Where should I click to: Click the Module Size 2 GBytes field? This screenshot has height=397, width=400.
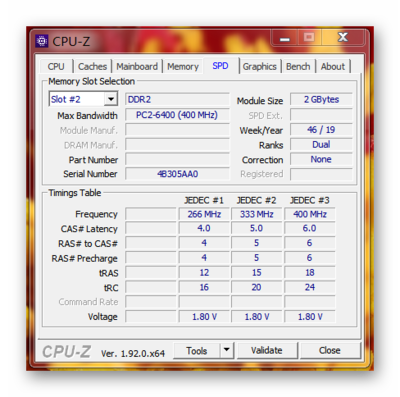point(321,99)
